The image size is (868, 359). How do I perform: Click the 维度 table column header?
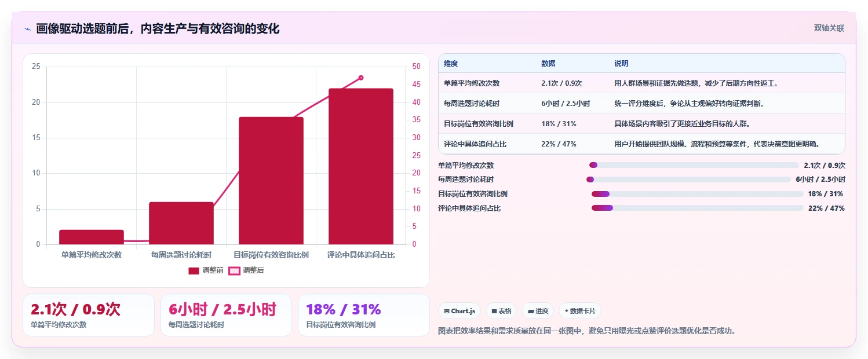coord(451,64)
